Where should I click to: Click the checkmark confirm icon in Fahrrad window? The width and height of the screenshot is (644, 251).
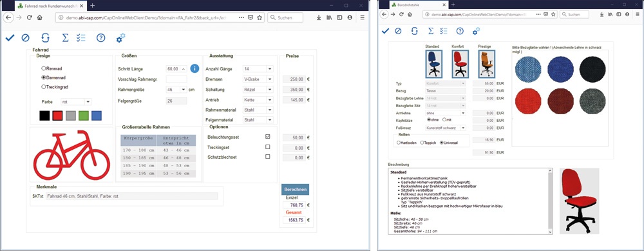point(10,38)
